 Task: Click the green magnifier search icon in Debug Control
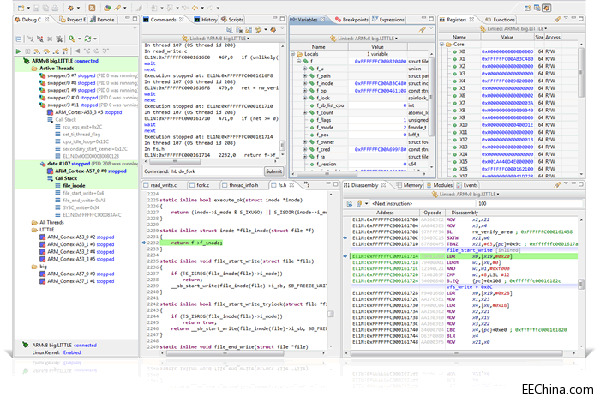coord(72,39)
